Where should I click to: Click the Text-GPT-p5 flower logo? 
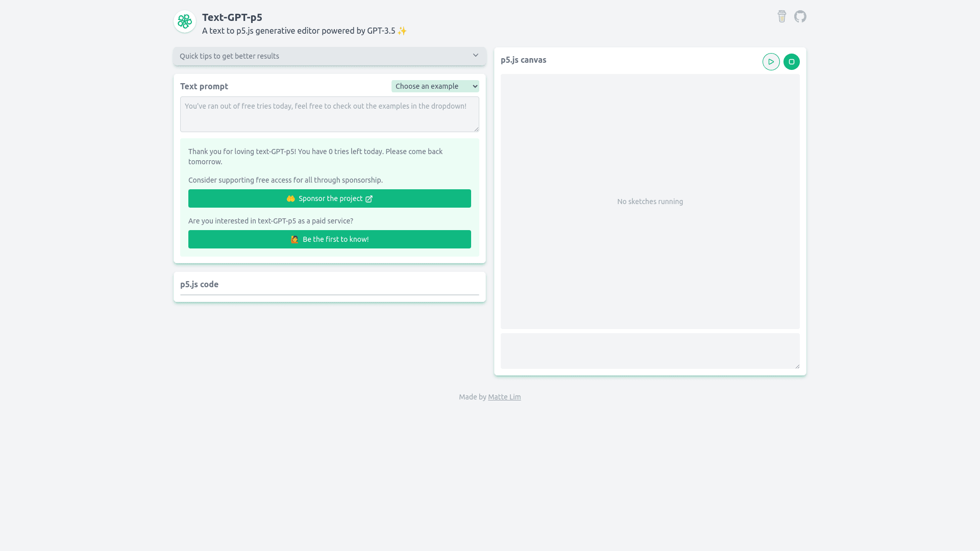point(185,22)
